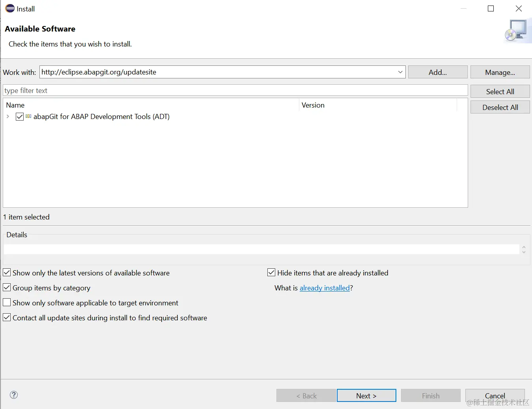Uncheck the abapGit for ABAP Development Tools checkbox

pos(20,117)
